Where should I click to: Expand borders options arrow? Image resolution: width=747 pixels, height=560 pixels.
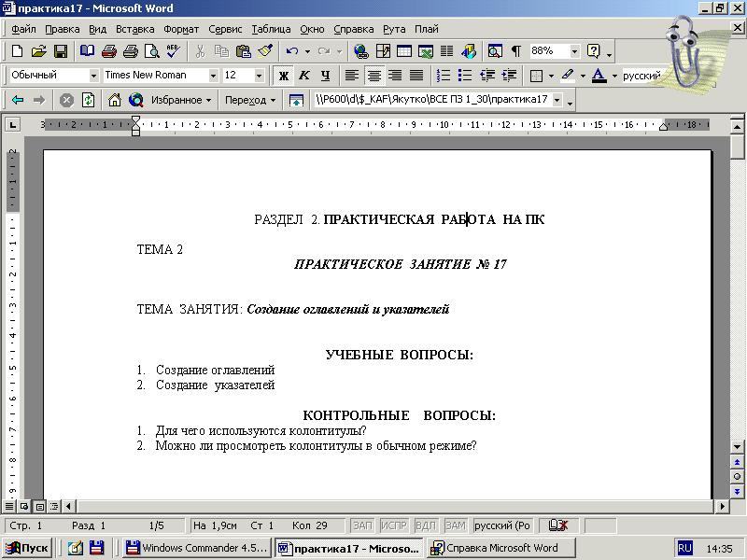coord(551,76)
